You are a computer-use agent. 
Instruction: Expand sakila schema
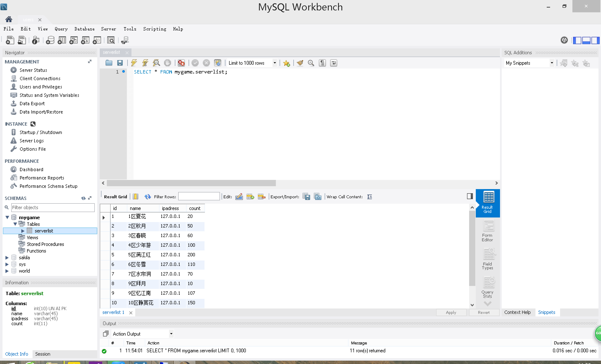click(x=7, y=257)
